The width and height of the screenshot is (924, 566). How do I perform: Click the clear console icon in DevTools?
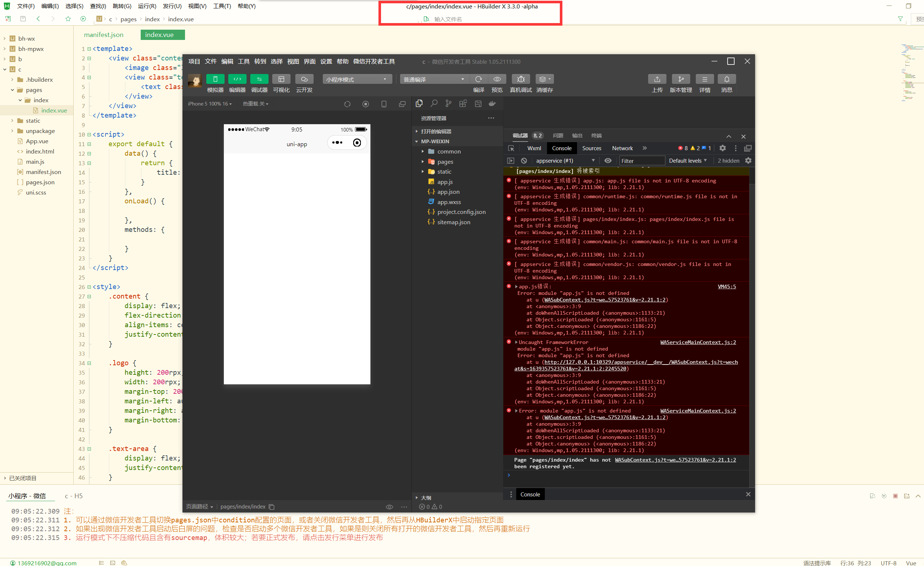[x=524, y=160]
